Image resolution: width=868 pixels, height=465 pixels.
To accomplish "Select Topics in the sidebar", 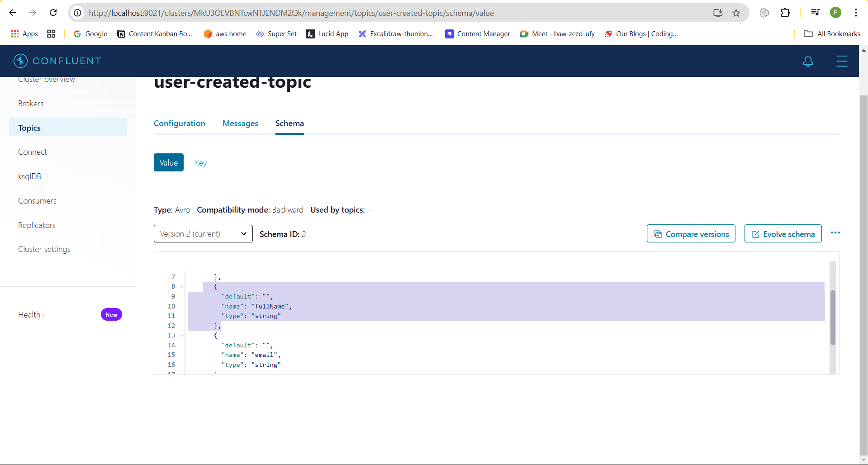I will pos(68,128).
